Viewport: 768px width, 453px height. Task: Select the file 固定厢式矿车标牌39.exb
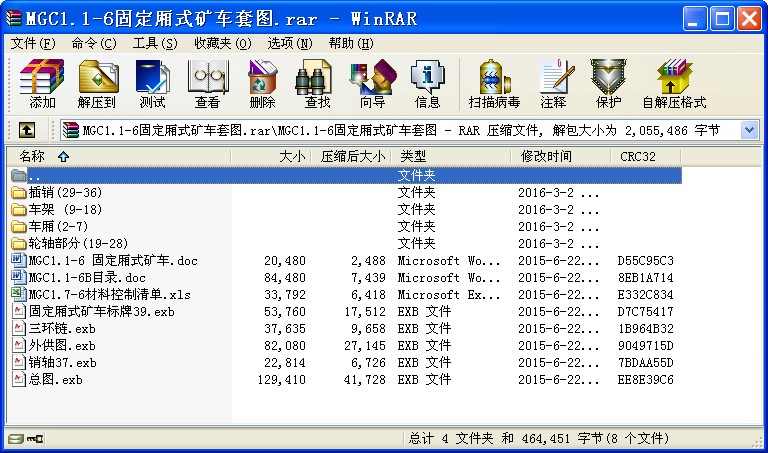click(x=101, y=311)
